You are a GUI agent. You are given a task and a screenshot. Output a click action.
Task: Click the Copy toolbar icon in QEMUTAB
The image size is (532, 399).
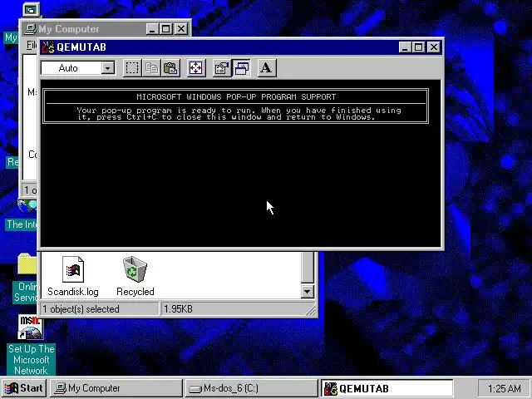151,68
